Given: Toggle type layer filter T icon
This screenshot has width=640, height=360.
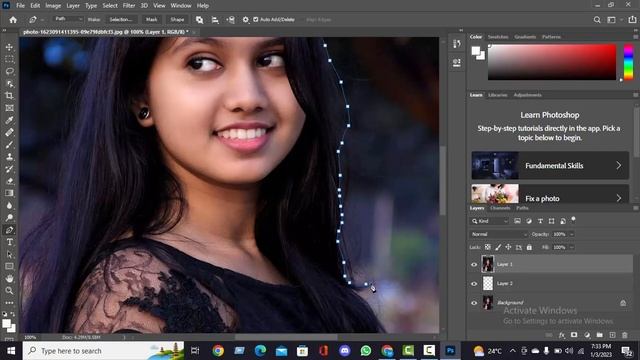Looking at the screenshot, I should pos(540,221).
